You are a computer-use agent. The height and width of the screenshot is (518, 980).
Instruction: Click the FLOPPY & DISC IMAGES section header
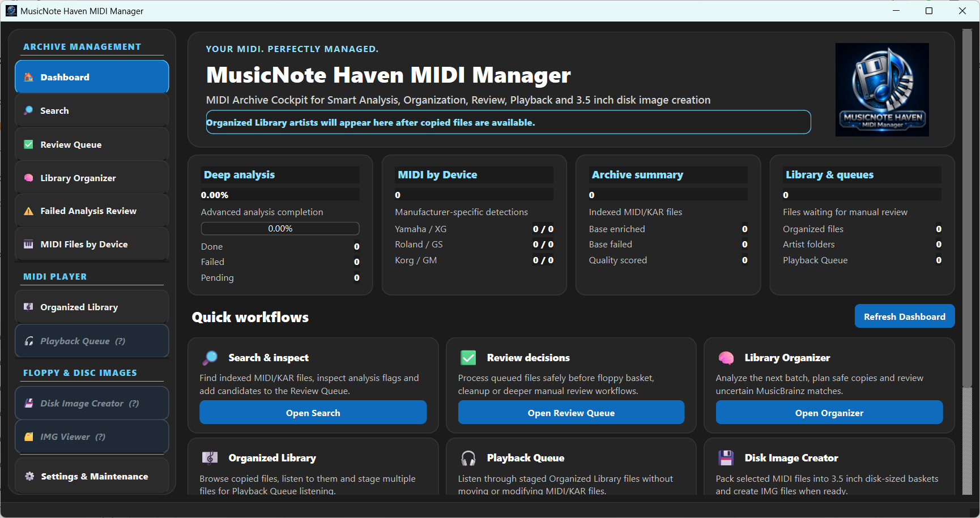80,373
